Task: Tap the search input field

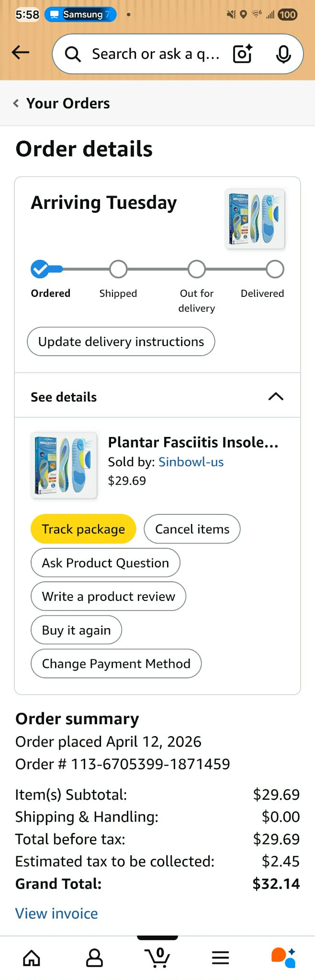Action: click(156, 54)
